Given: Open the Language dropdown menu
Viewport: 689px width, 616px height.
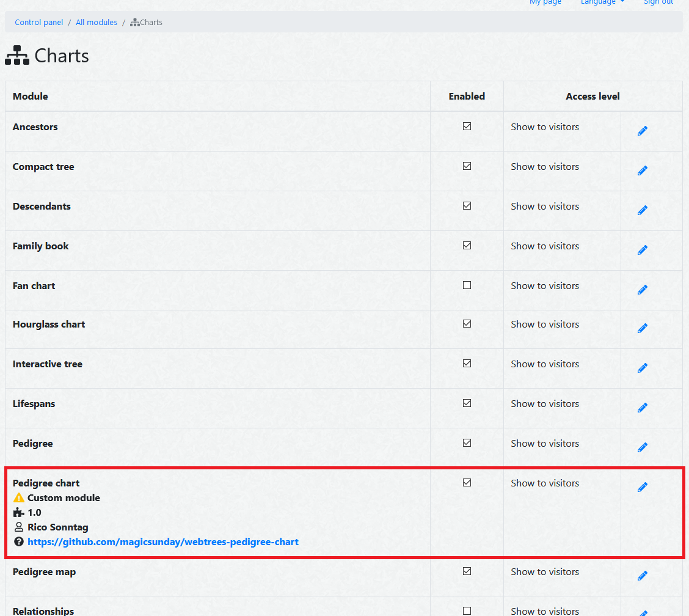Looking at the screenshot, I should (602, 2).
